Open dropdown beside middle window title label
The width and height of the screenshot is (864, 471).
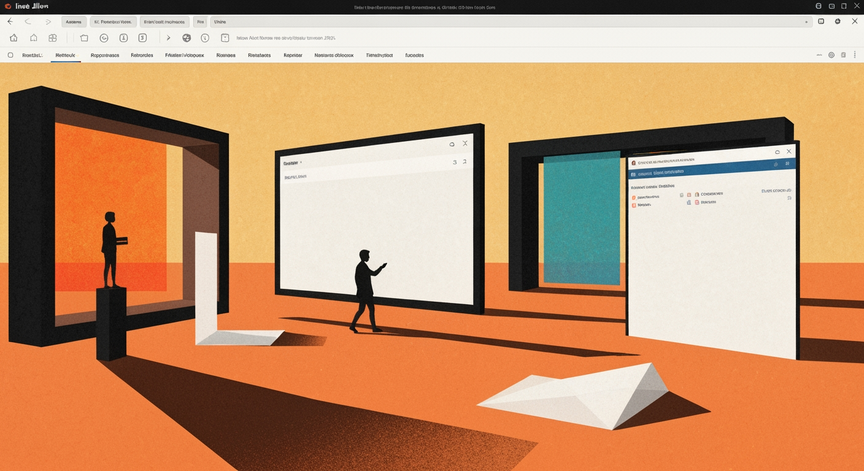[301, 163]
